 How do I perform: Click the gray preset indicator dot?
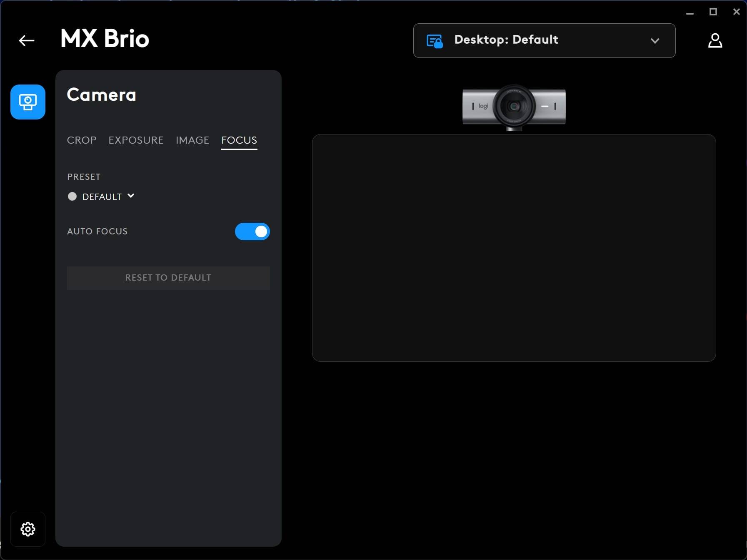(72, 197)
